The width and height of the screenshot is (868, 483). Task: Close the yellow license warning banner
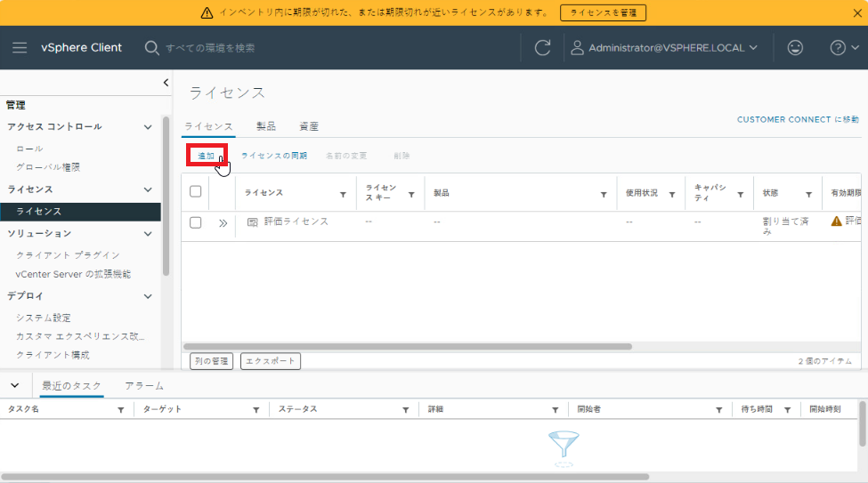point(857,12)
